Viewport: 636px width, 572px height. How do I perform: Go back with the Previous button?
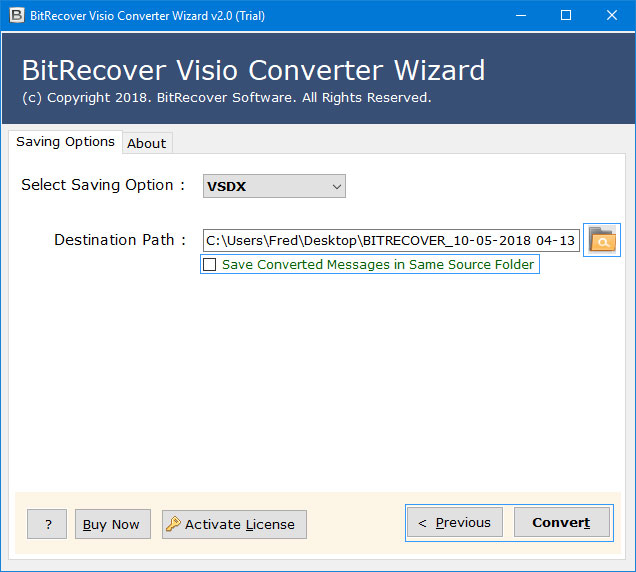[455, 523]
